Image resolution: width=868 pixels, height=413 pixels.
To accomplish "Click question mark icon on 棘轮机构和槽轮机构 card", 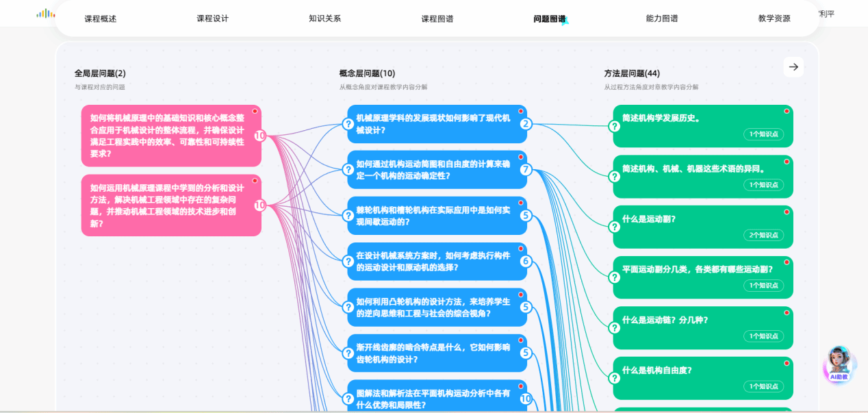I will [x=348, y=216].
